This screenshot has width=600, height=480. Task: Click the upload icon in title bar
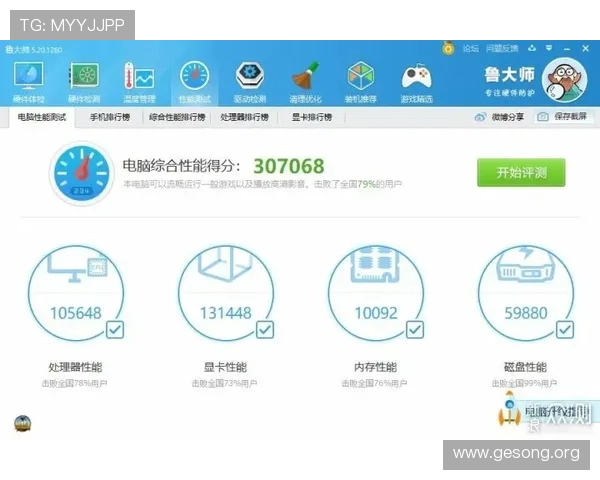click(x=532, y=48)
